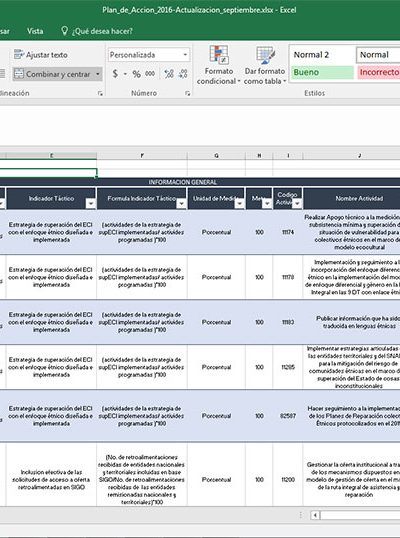Apply percent style icon

click(137, 74)
